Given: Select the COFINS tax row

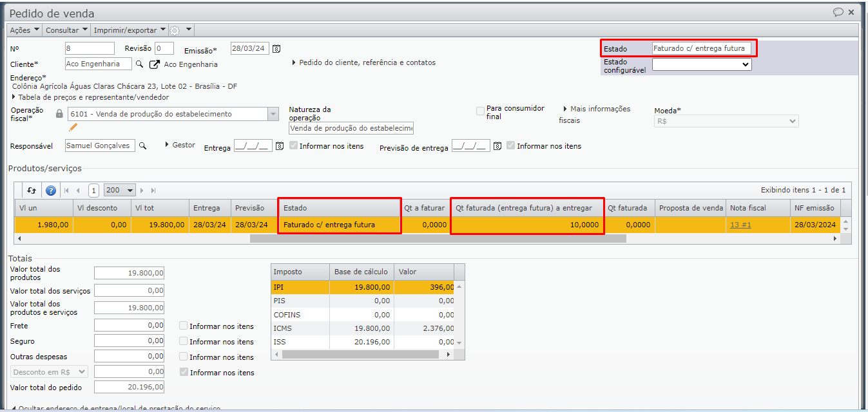Looking at the screenshot, I should (362, 315).
